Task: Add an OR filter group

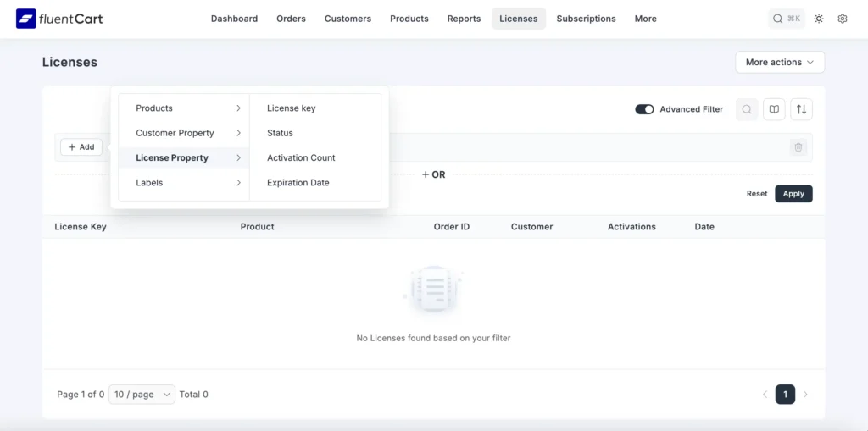Action: pos(433,174)
